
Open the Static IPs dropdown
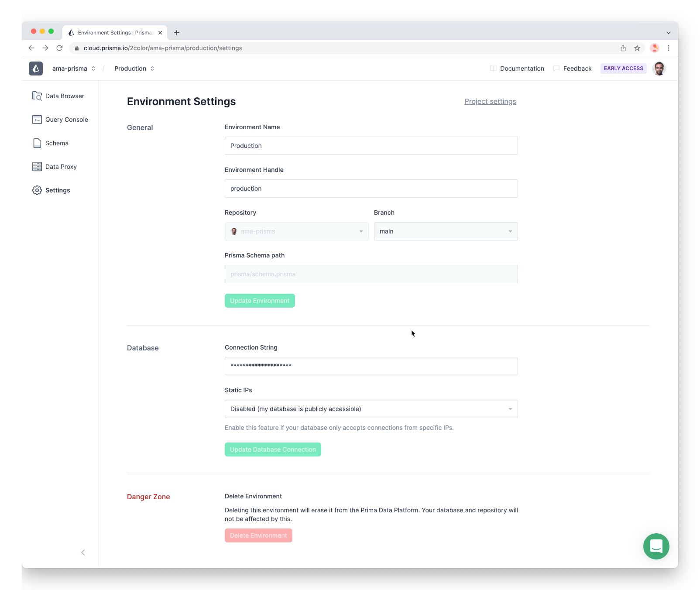point(371,409)
